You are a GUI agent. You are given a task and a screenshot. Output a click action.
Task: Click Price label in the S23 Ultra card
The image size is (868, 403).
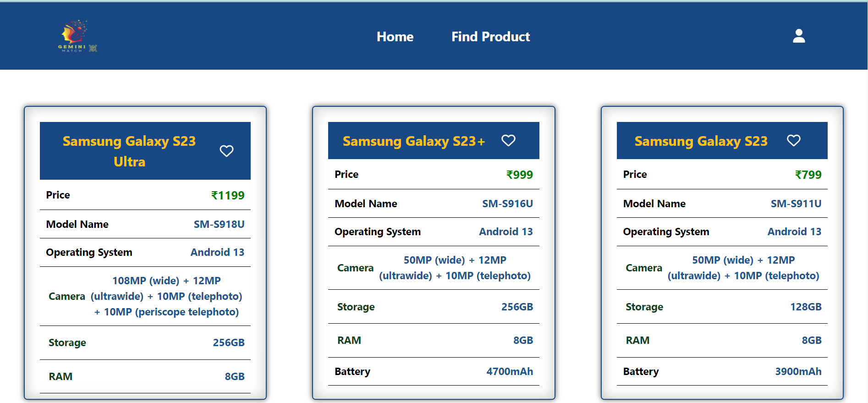click(58, 195)
